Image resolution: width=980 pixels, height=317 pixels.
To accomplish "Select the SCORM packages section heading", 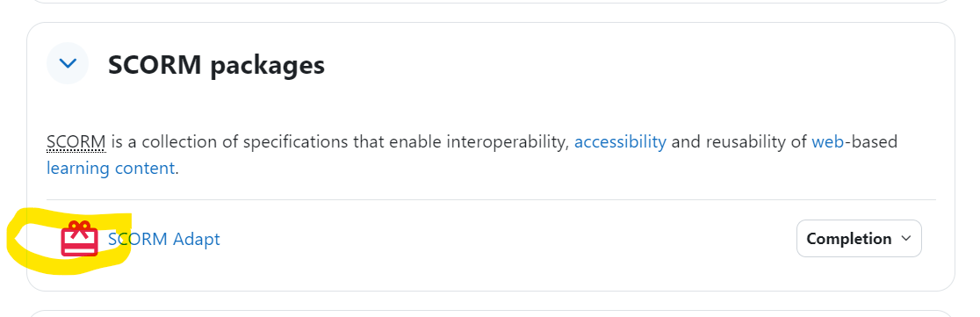I will [216, 64].
